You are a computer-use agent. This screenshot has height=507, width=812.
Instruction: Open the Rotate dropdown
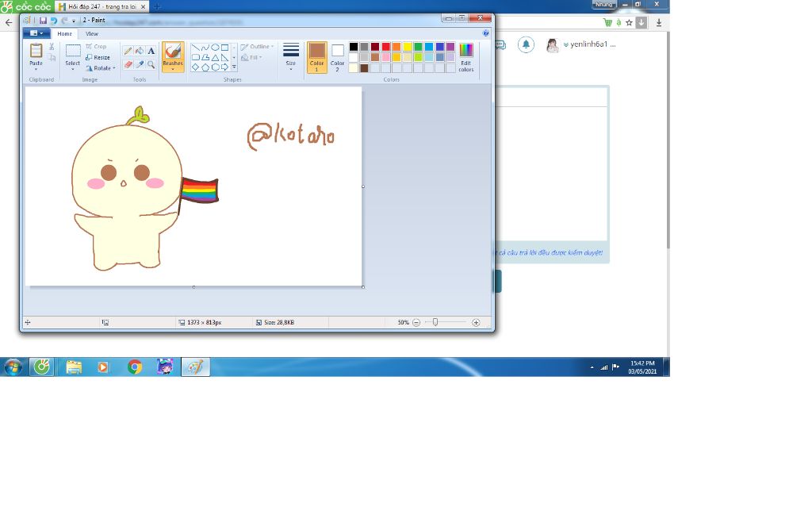101,68
